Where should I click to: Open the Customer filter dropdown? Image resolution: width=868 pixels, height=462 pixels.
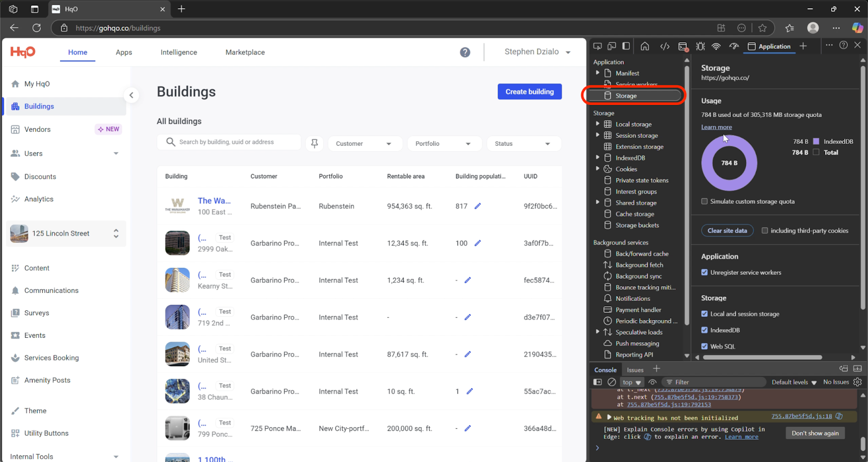tap(363, 144)
